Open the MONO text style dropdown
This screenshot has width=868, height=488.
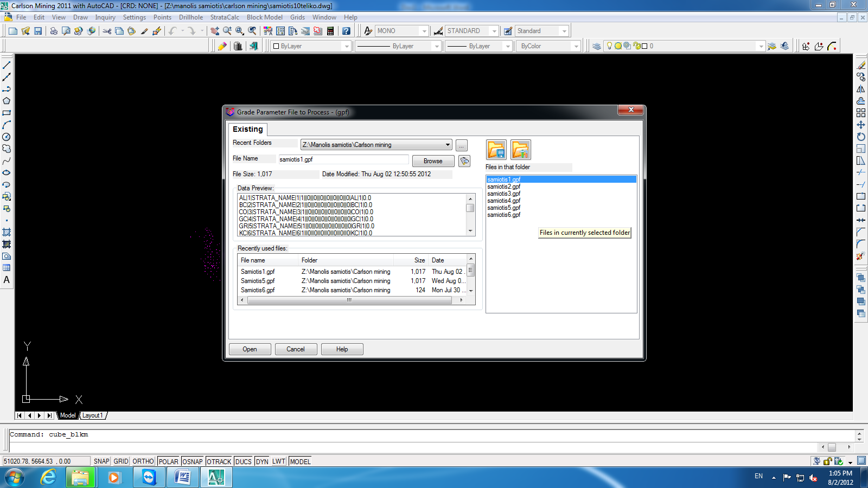coord(424,31)
